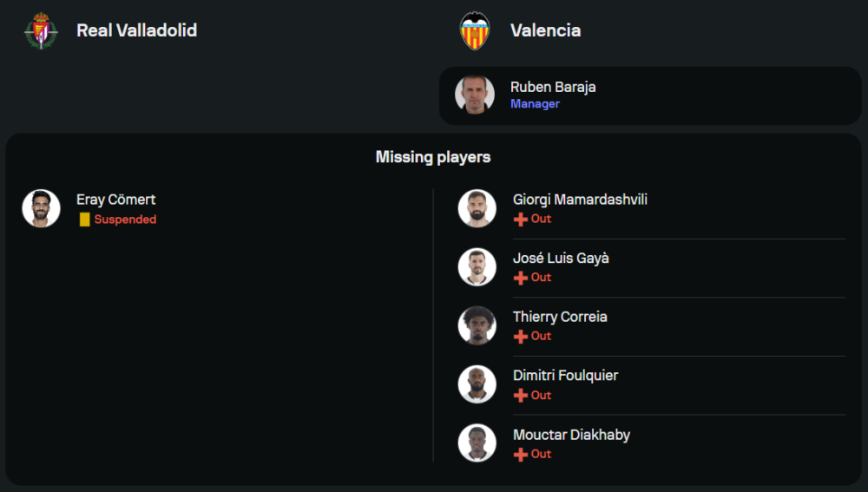This screenshot has width=868, height=492.
Task: Open Mouctar Diakhaby's player name
Action: (571, 435)
